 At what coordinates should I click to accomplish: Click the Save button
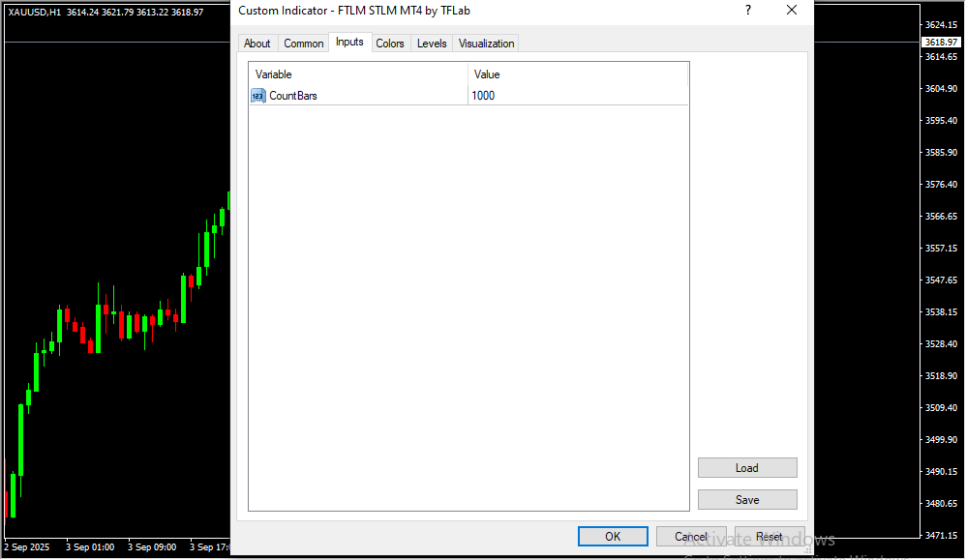coord(746,500)
